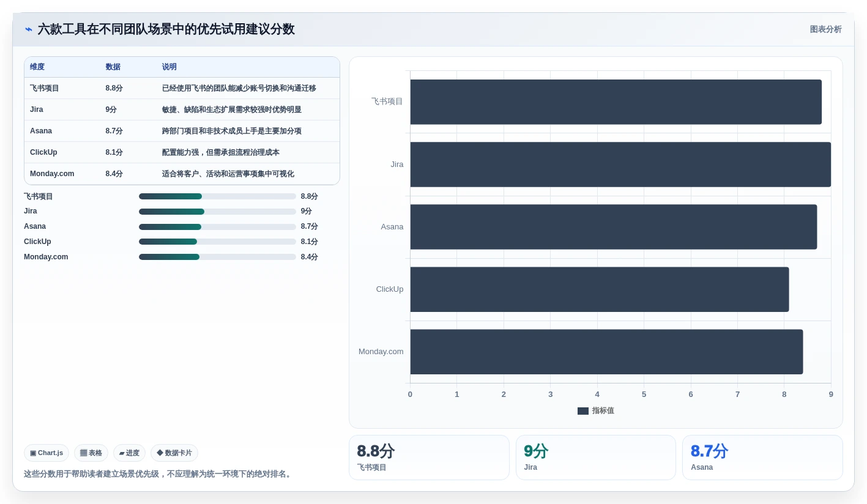Click the ClickUp chart axis label
The image size is (867, 504).
click(x=390, y=289)
